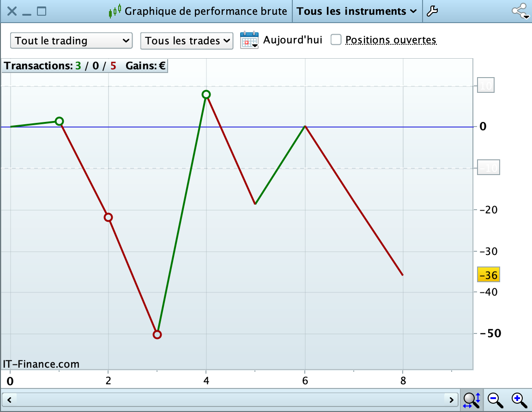The image size is (532, 412).
Task: Click the right scrollbar arrow
Action: click(x=451, y=400)
